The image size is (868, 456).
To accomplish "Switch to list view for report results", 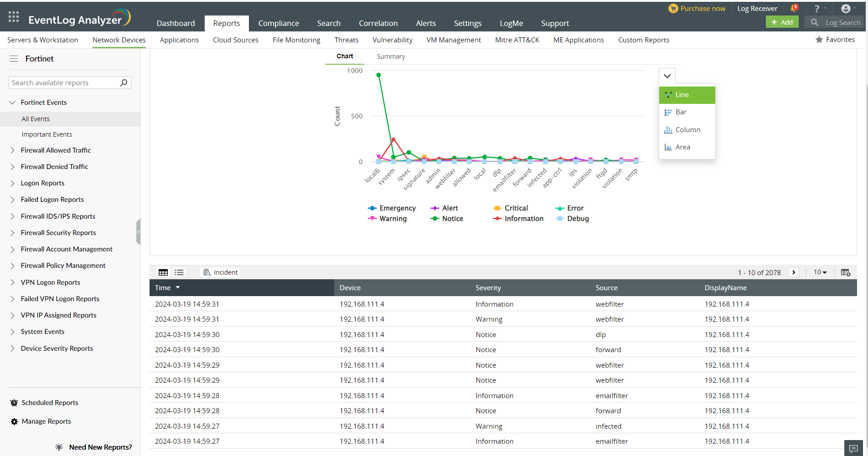I will tap(179, 272).
